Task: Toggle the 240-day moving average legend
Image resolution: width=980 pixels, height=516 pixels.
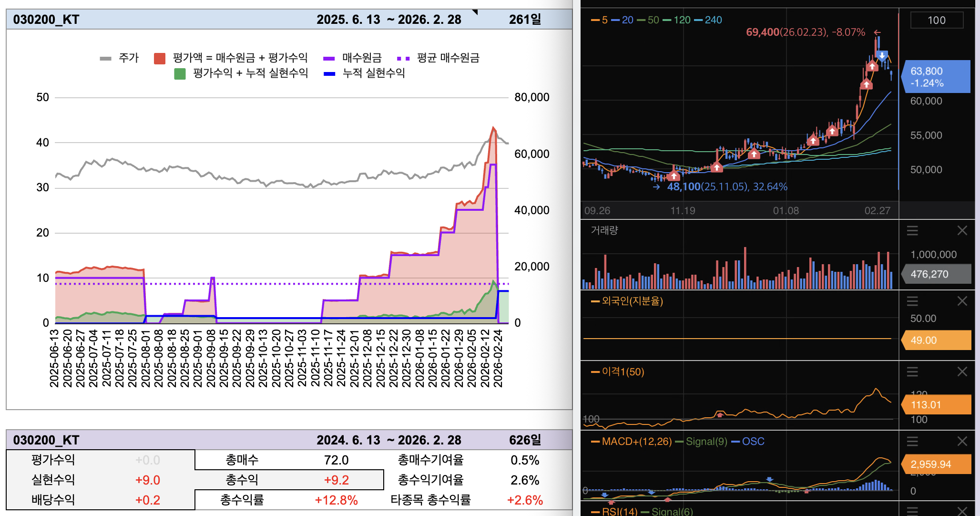Action: [x=708, y=20]
